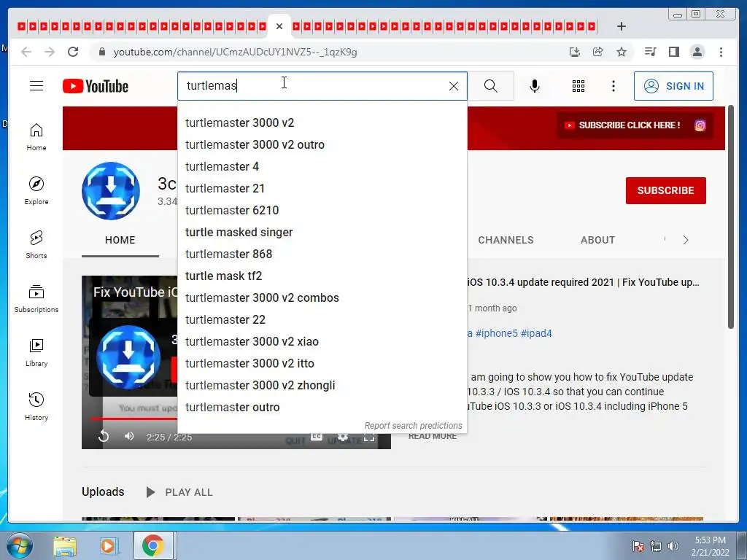Close the active Chrome tab
The height and width of the screenshot is (560, 747).
coord(279,26)
